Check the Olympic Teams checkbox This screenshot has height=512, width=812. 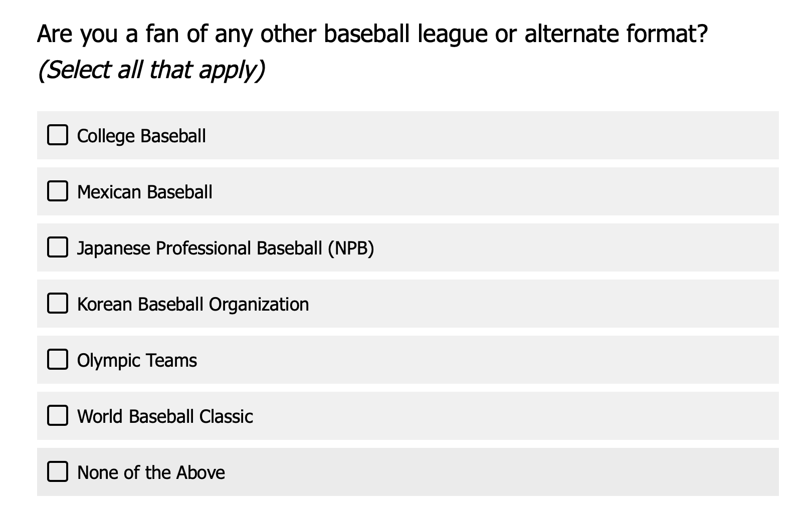pyautogui.click(x=57, y=359)
